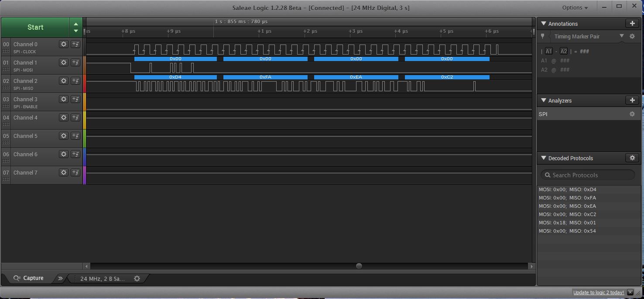Open SPI analyzer settings gear
Viewport: 644px width, 299px height.
pos(632,114)
